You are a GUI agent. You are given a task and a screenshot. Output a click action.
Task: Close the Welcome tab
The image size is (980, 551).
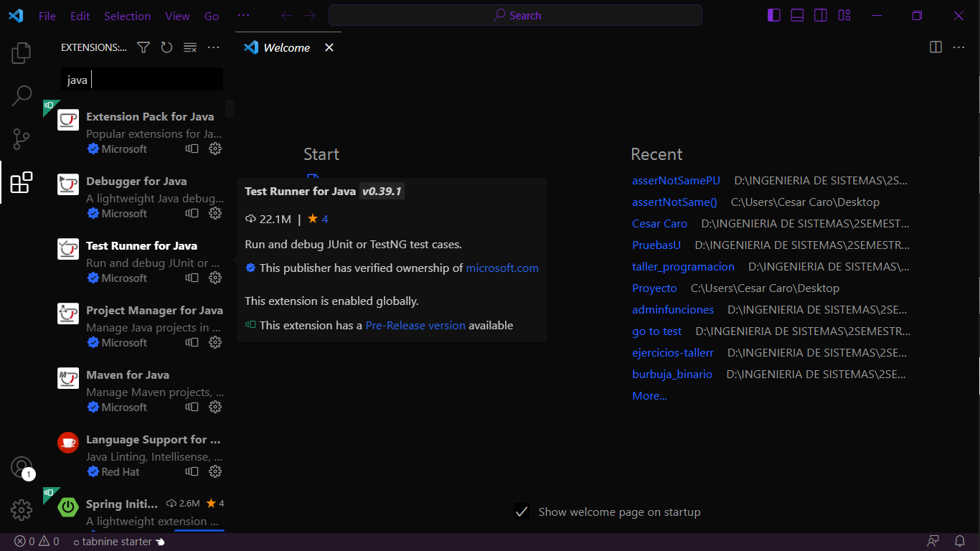[x=329, y=47]
